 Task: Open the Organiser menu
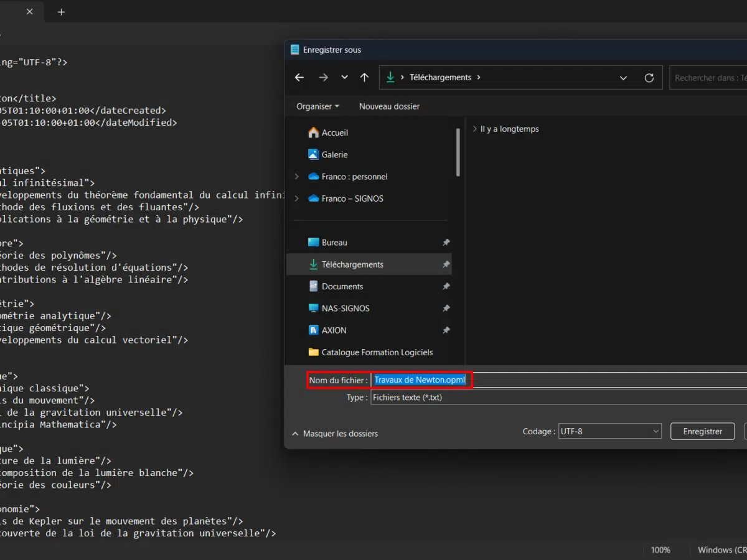coord(317,106)
